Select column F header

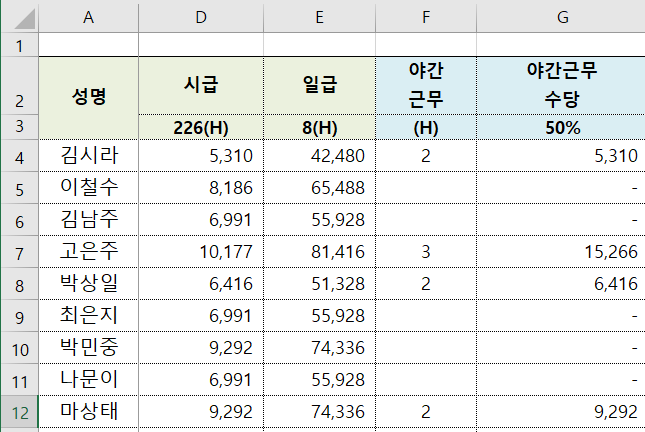coord(426,17)
